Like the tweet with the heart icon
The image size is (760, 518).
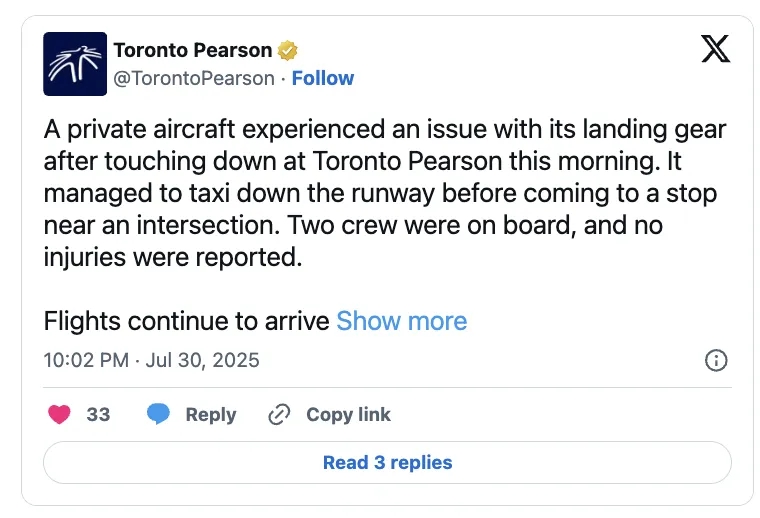coord(60,414)
